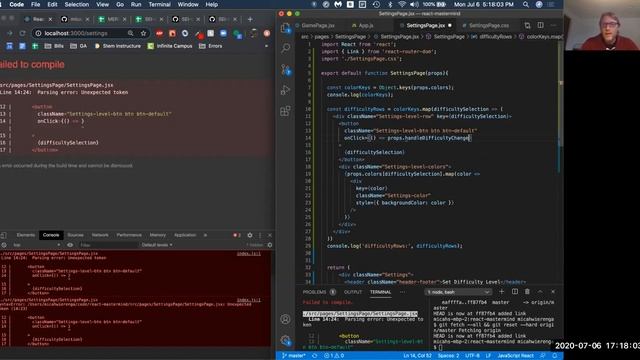Split the terminal panel
The image size is (640, 360).
[x=515, y=292]
